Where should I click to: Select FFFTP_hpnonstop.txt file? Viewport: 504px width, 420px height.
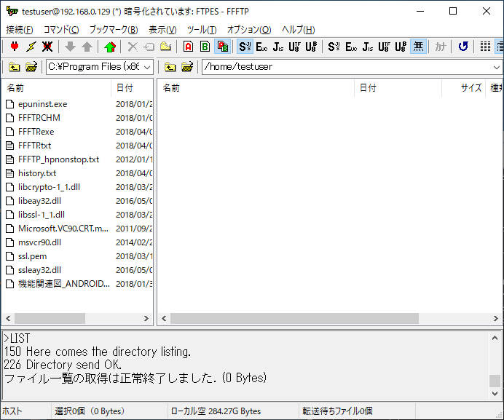[x=58, y=159]
